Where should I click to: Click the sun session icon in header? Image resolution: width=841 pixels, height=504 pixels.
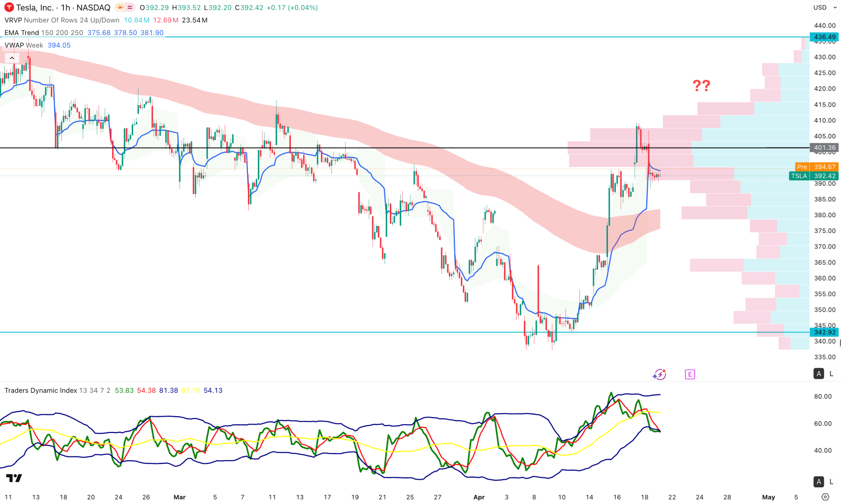click(120, 7)
